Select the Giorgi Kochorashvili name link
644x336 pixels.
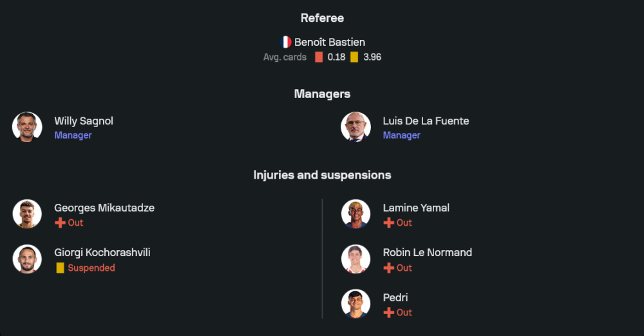(x=102, y=252)
